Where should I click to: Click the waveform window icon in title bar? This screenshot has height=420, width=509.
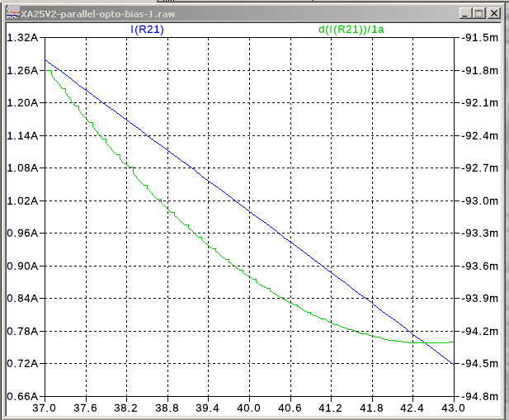(13, 14)
